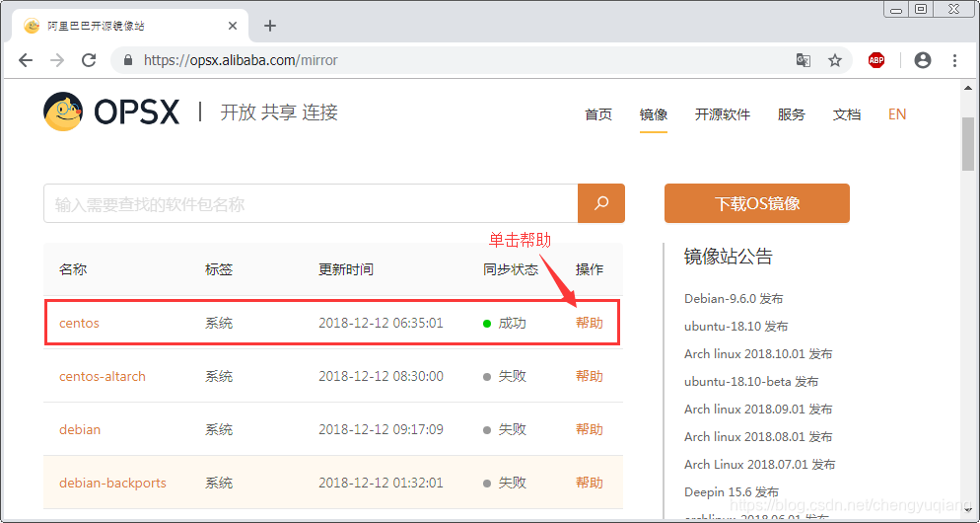Reload the page with the refresh icon

coord(89,60)
